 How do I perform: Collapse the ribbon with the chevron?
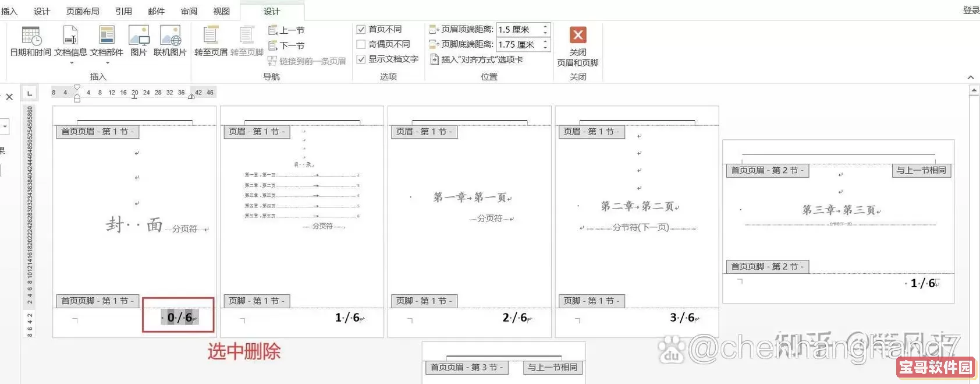pyautogui.click(x=971, y=77)
